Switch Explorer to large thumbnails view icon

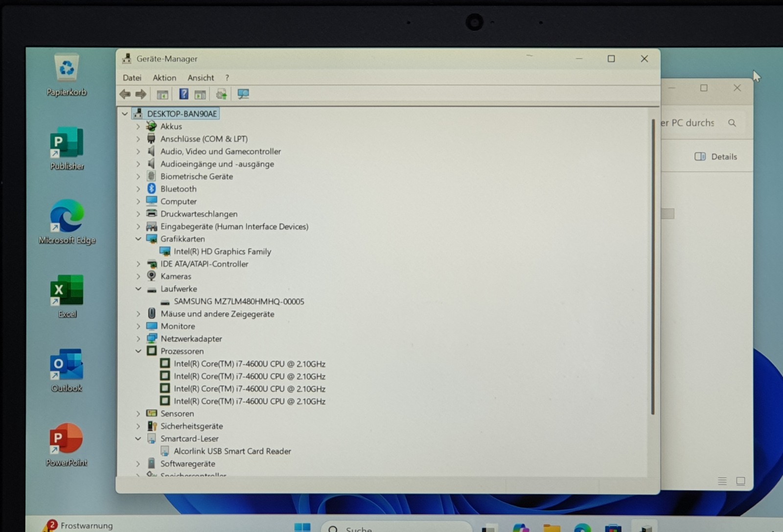[x=740, y=481]
